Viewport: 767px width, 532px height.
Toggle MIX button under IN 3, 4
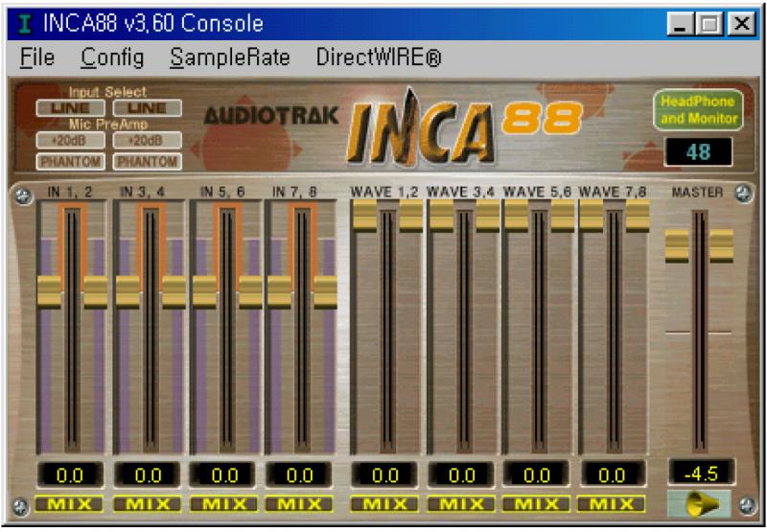coord(148,504)
